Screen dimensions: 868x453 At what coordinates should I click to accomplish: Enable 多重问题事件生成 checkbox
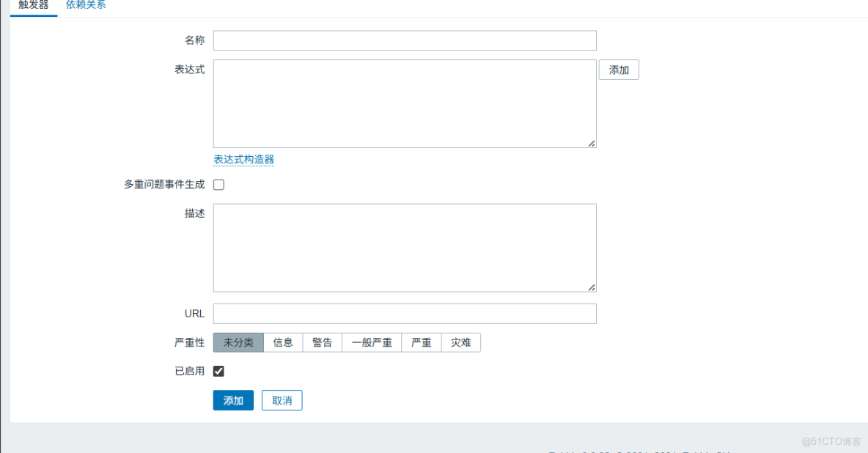tap(218, 184)
